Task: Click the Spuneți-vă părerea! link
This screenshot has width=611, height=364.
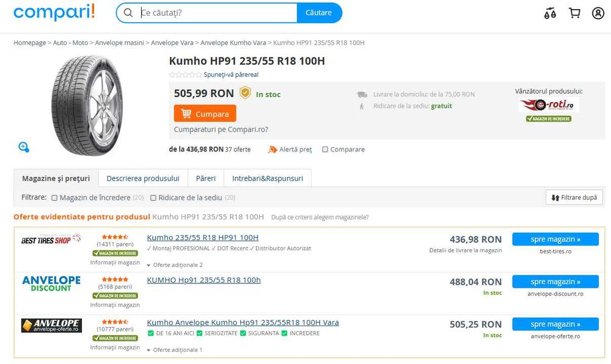Action: [x=231, y=75]
